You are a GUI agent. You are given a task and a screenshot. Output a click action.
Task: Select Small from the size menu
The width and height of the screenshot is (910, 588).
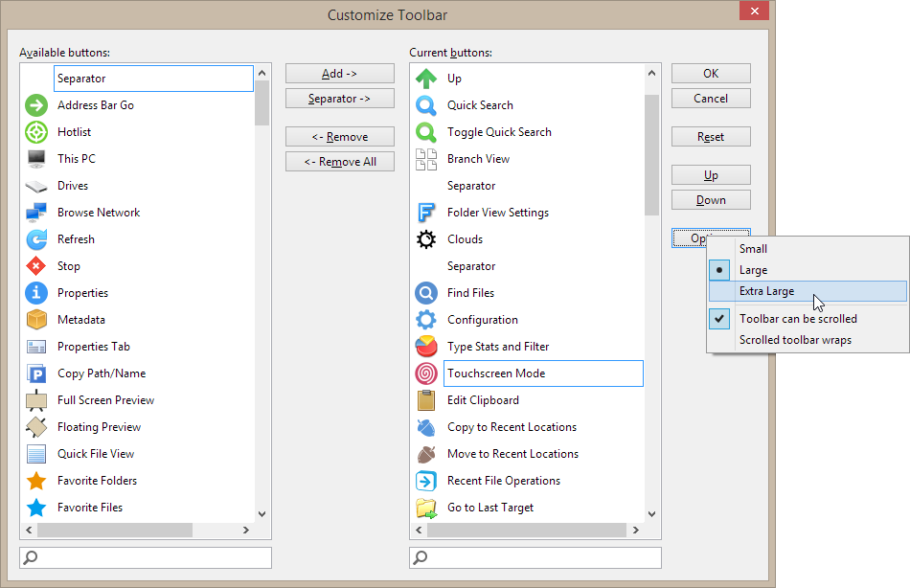coord(753,249)
